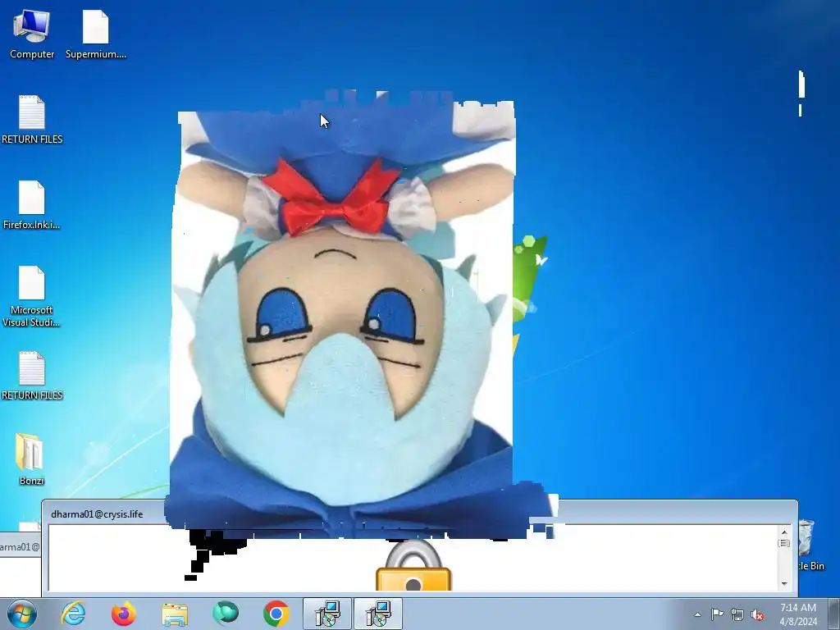Image resolution: width=840 pixels, height=630 pixels.
Task: Open Action Center flag icon
Action: click(717, 614)
